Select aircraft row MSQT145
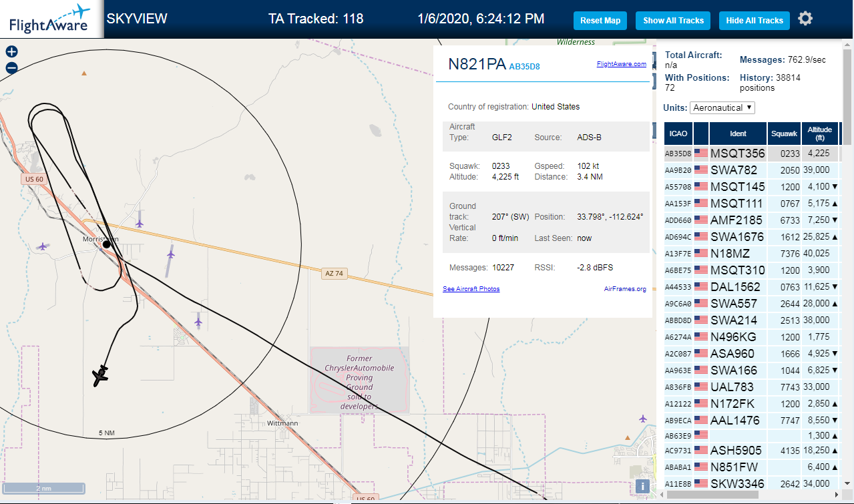The height and width of the screenshot is (504, 854). click(753, 187)
